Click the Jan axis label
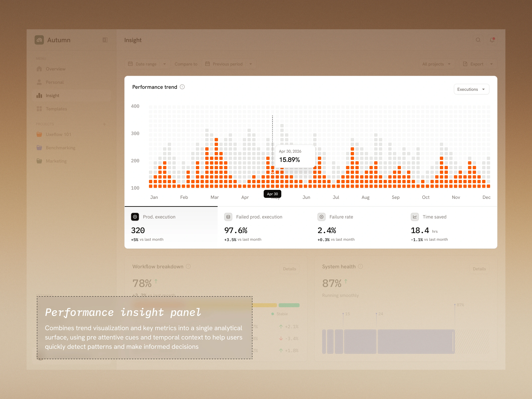Screen dimensions: 532x399 click(154, 197)
